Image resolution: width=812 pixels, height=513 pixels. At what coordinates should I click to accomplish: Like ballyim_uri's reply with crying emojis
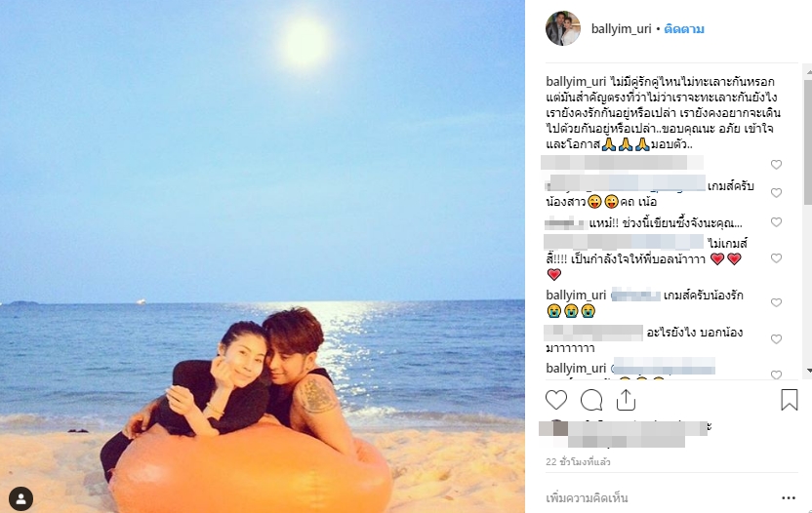(x=776, y=302)
